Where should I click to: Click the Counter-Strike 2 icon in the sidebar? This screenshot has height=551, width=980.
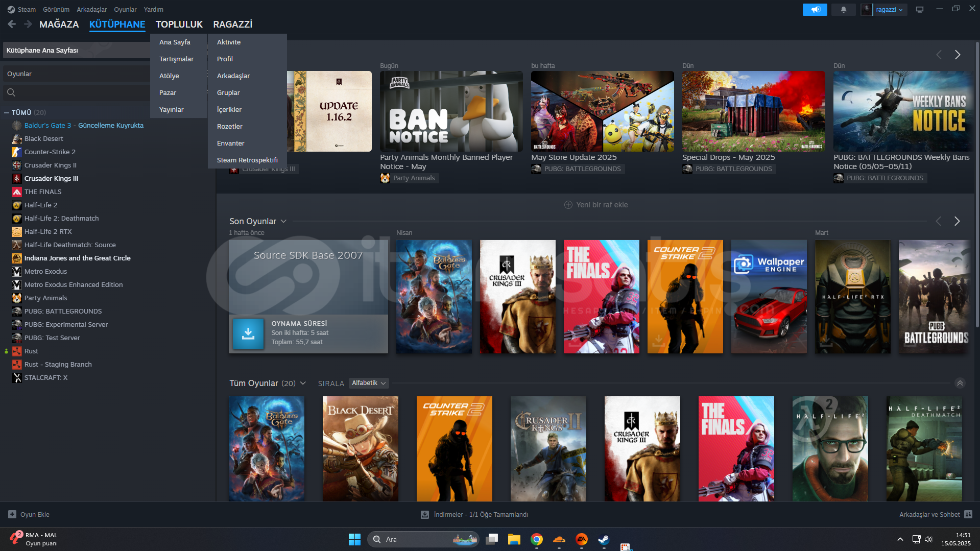(x=17, y=152)
